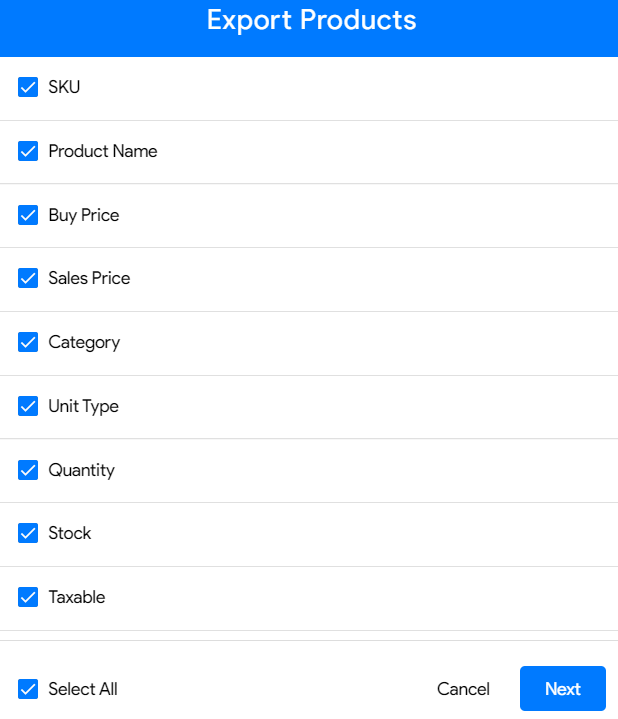Screen dimensions: 618x719
Task: Click the Export Products header title
Action: pyautogui.click(x=312, y=20)
